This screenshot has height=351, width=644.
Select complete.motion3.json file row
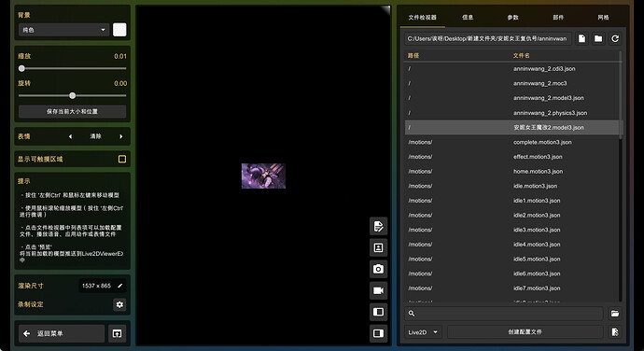(513, 142)
